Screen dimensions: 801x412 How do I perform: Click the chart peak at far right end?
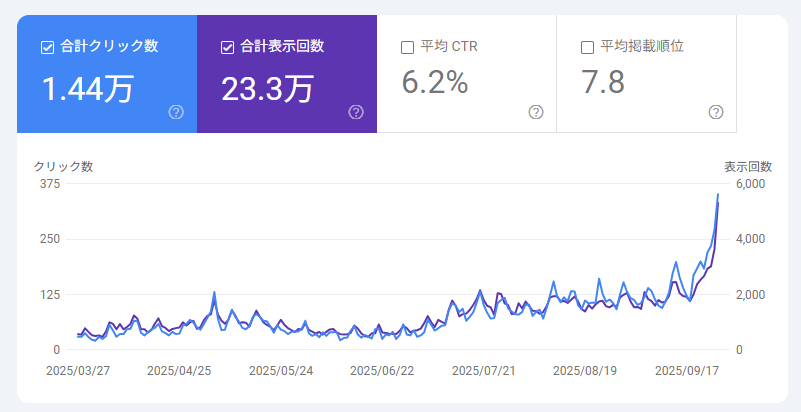point(718,195)
